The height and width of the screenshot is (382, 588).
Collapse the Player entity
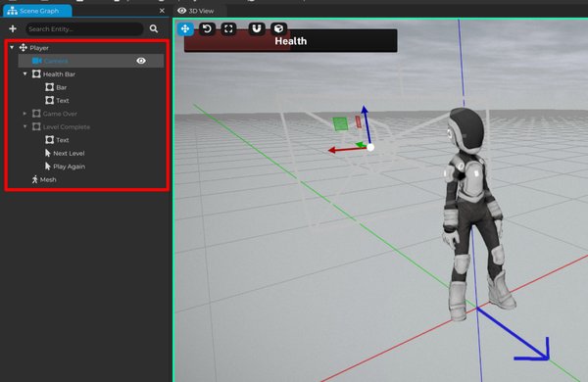pyautogui.click(x=12, y=48)
